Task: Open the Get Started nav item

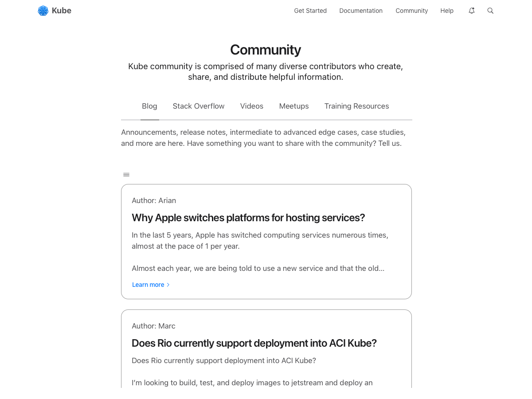Action: [310, 11]
